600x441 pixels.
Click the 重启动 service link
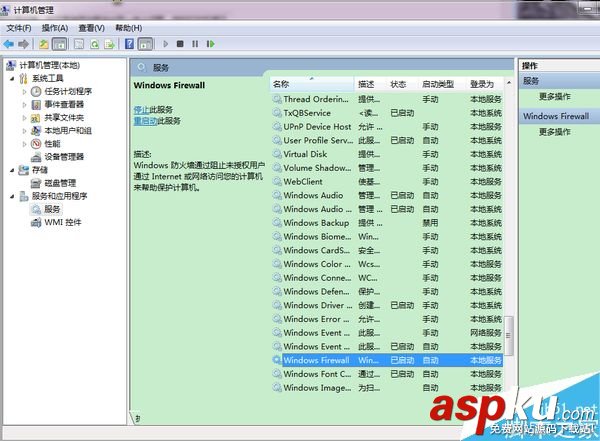click(x=145, y=121)
